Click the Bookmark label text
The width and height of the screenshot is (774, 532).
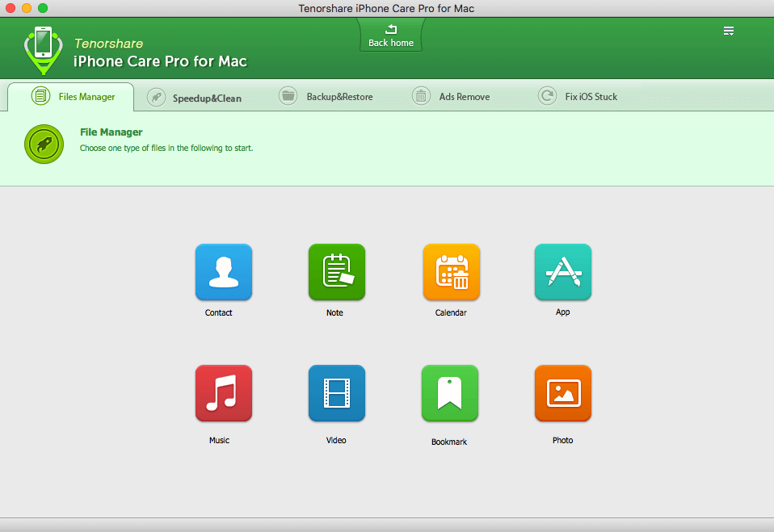[449, 442]
